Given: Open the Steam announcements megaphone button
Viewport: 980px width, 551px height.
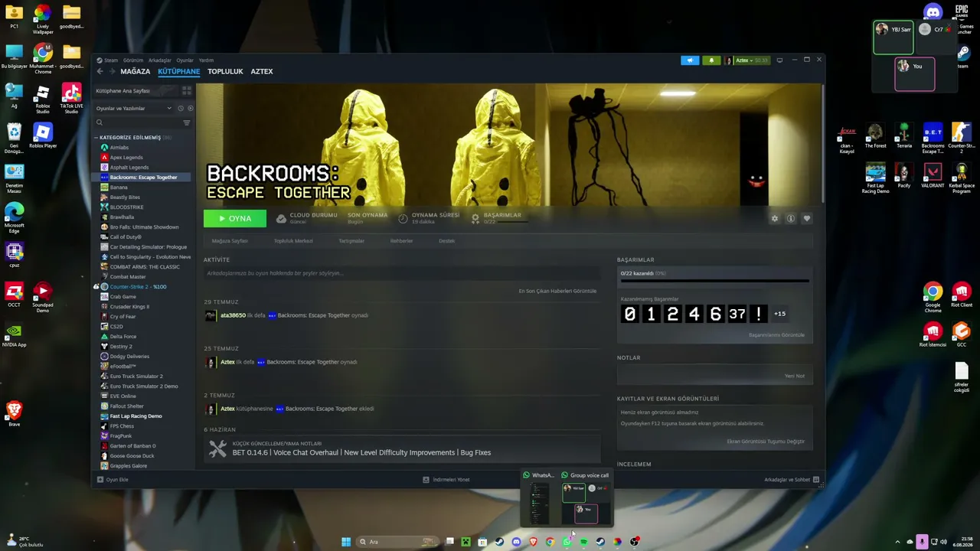Looking at the screenshot, I should [690, 60].
